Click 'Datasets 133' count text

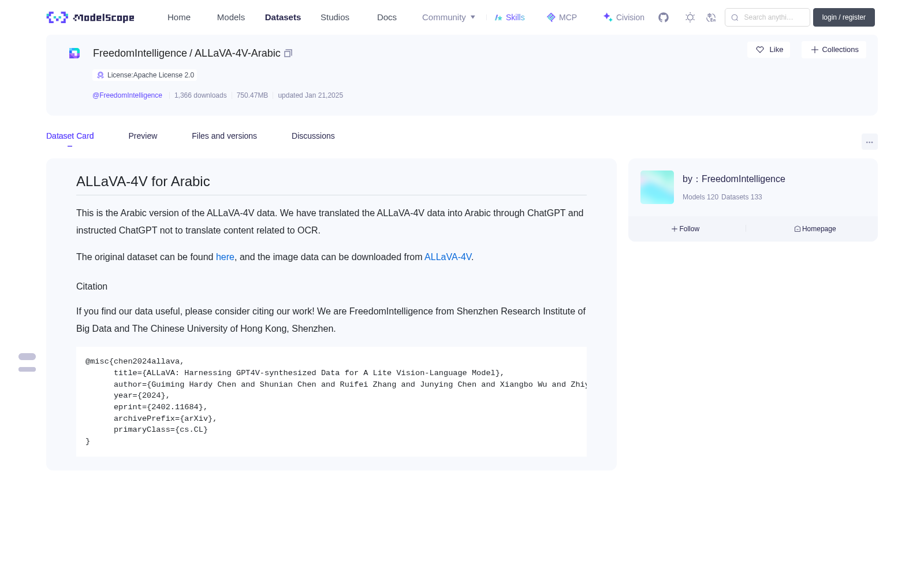(742, 197)
